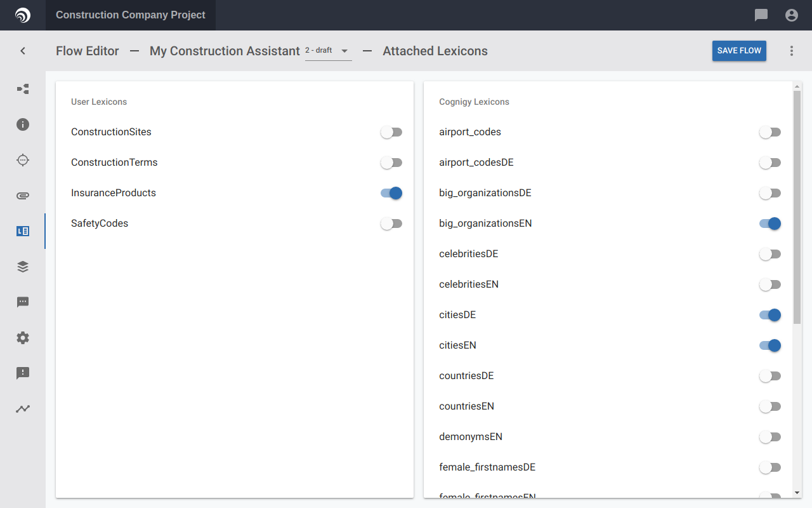
Task: Click the scrollbar down arrow
Action: [797, 492]
